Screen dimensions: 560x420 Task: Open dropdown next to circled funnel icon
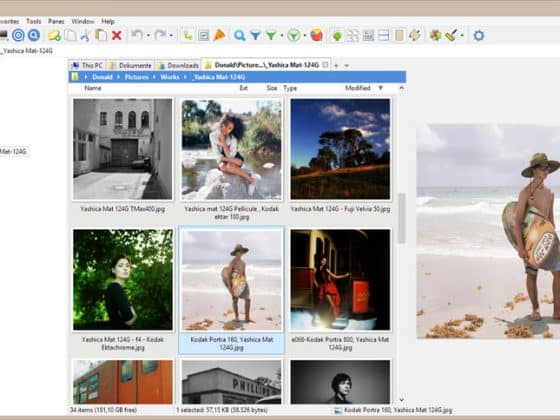click(305, 35)
